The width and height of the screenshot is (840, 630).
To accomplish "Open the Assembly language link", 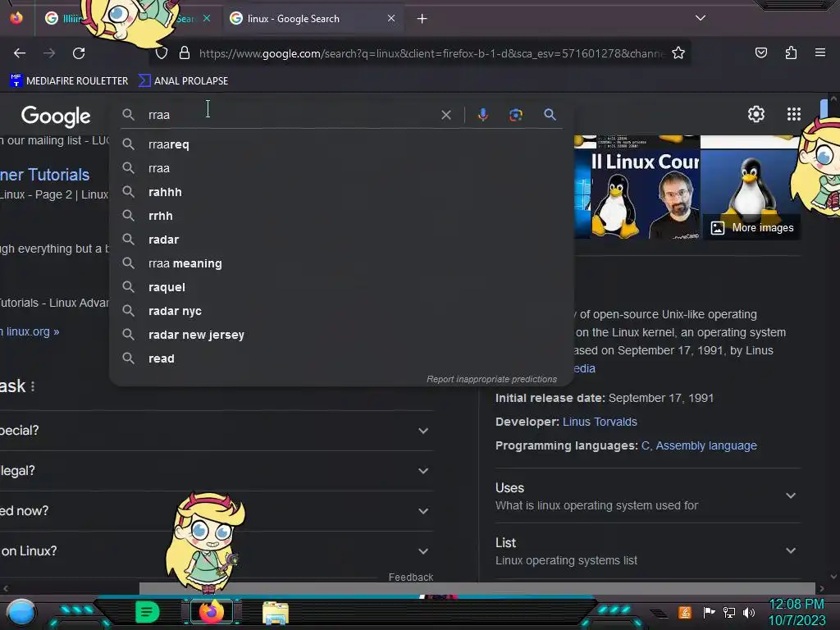I will pyautogui.click(x=706, y=445).
